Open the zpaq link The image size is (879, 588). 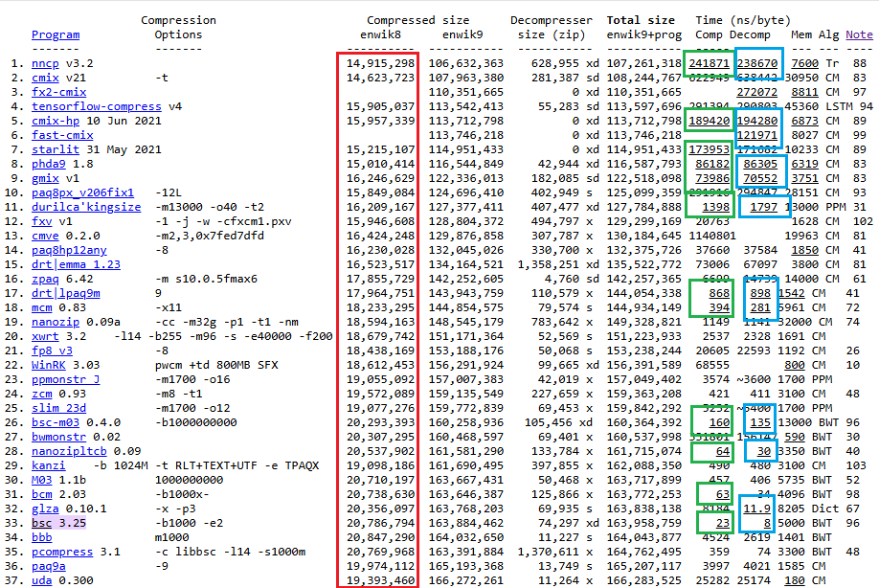[x=45, y=279]
